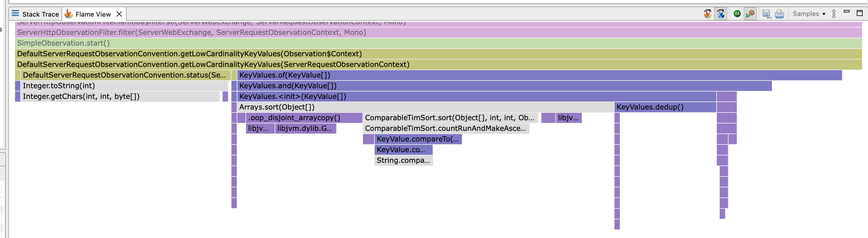The image size is (868, 238).
Task: Maximize the Flame View panel
Action: coord(860,13)
